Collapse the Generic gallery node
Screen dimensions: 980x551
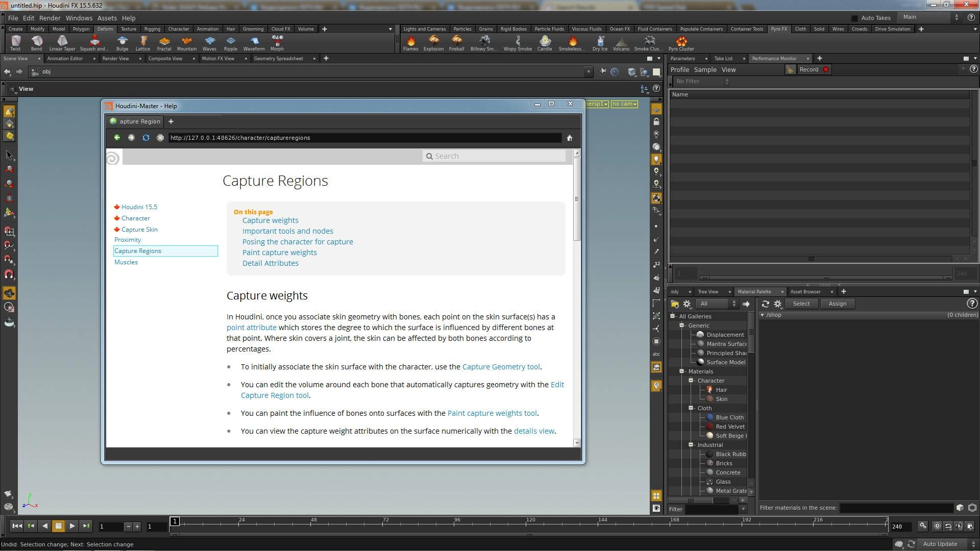pyautogui.click(x=682, y=325)
